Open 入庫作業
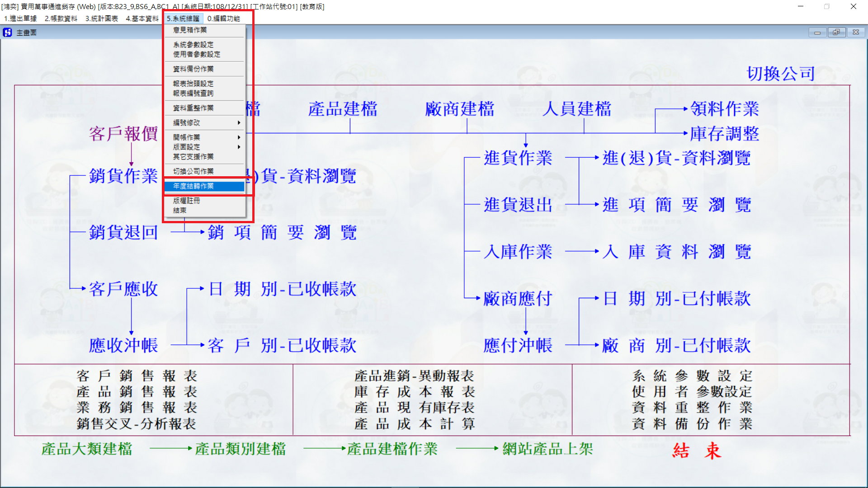This screenshot has height=488, width=868. click(518, 252)
